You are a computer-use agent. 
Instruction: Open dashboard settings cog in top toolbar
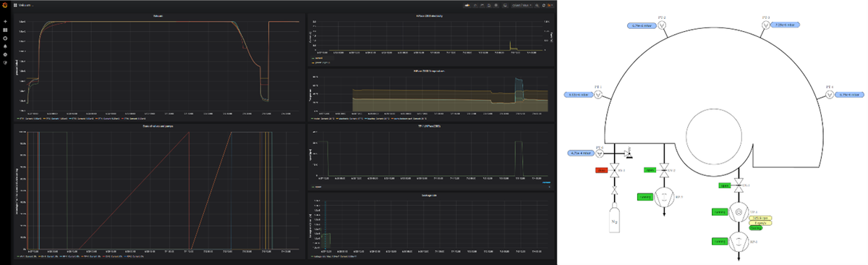point(495,5)
